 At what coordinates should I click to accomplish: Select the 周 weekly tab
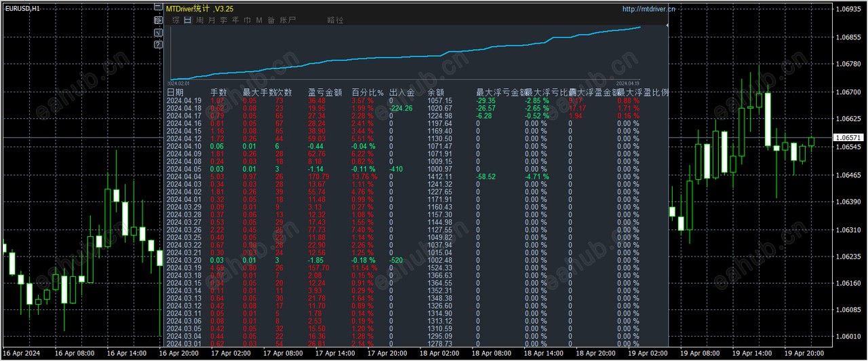click(199, 20)
